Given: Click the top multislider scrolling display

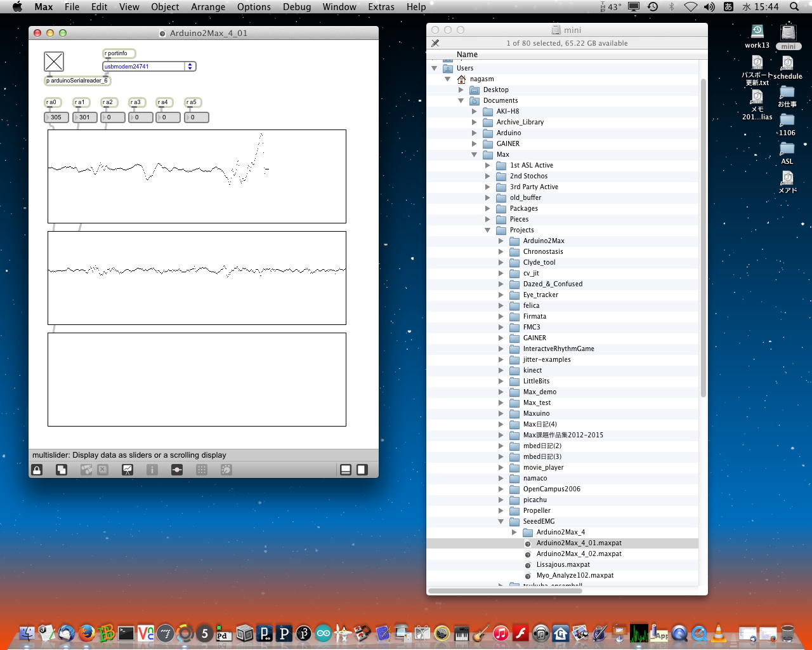Looking at the screenshot, I should pos(197,176).
